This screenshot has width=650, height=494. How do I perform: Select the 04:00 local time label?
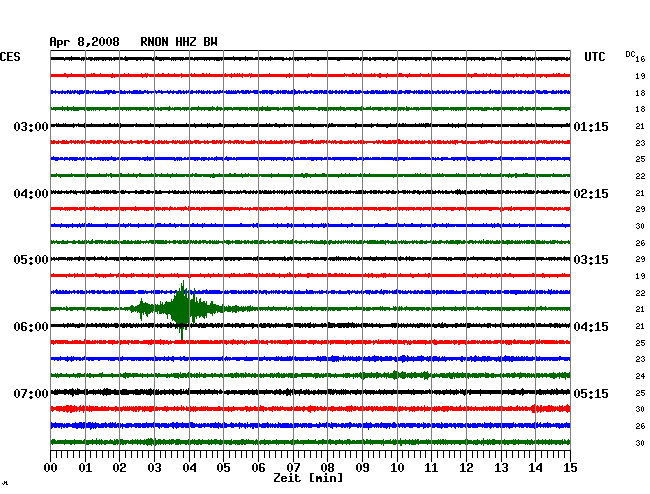(x=31, y=194)
